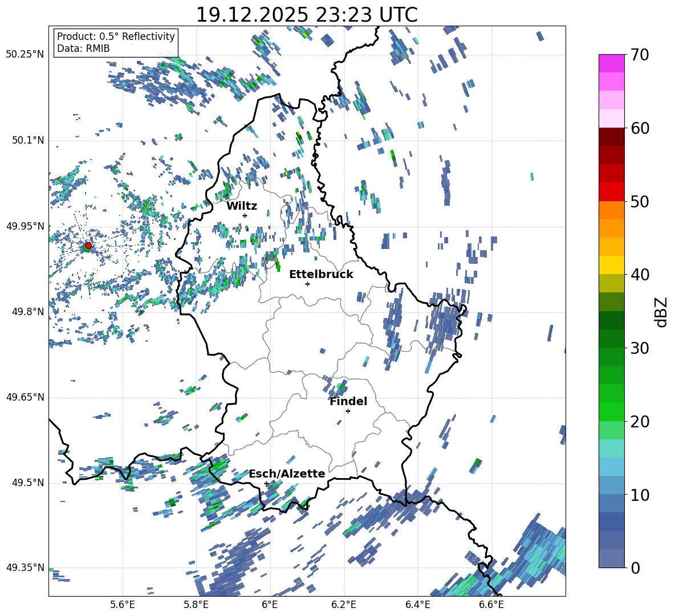Click the 49.65°N latitude label

[25, 397]
